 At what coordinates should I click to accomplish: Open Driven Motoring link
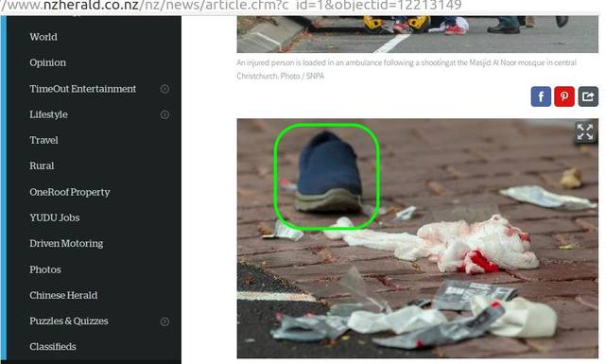(x=66, y=244)
